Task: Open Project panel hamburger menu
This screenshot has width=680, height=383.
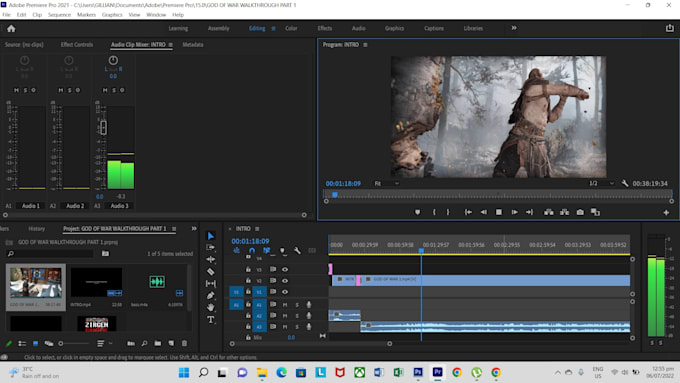Action: coord(174,229)
